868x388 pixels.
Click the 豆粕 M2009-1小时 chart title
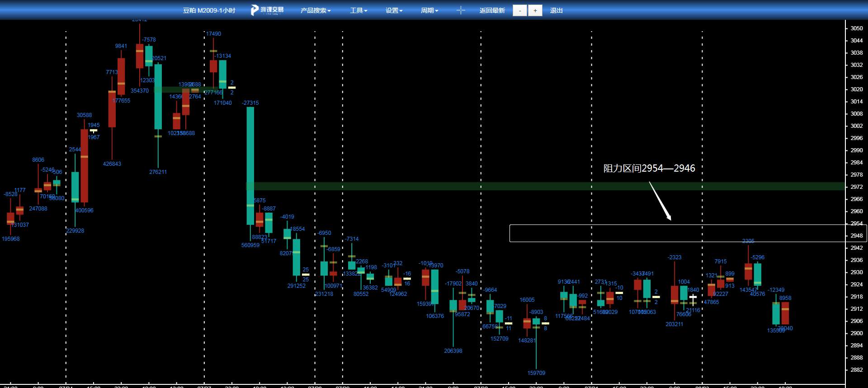[x=209, y=10]
